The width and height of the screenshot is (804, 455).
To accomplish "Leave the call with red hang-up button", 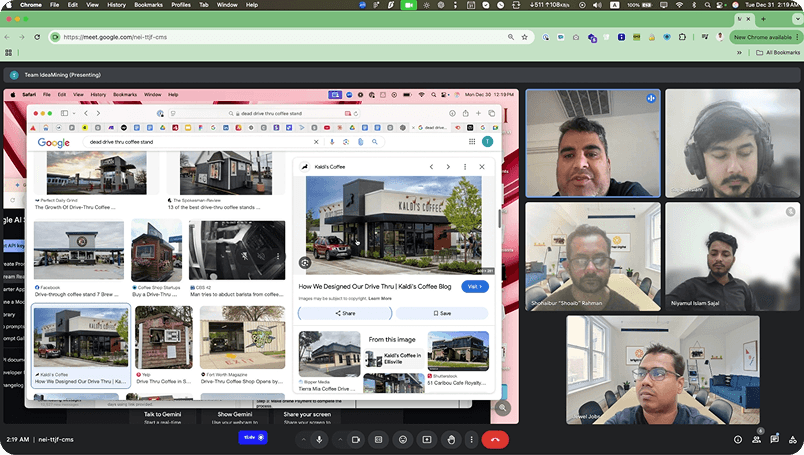I will pos(496,439).
